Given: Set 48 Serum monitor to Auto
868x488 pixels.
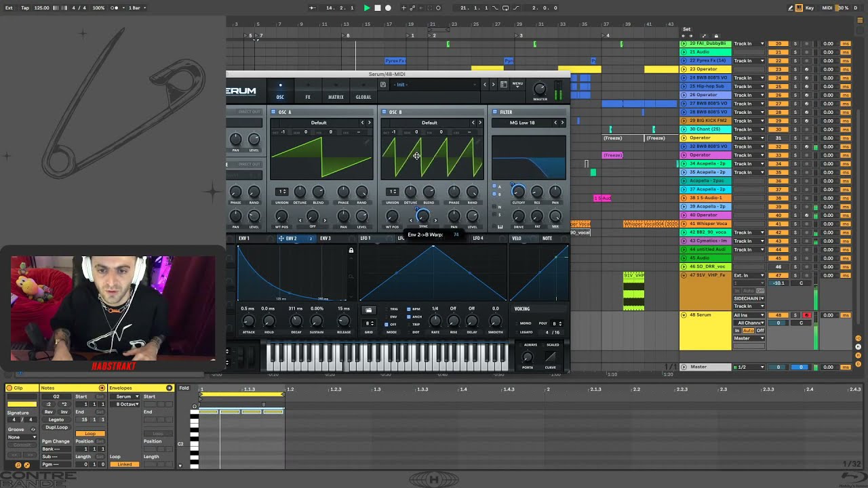Looking at the screenshot, I should pos(749,331).
